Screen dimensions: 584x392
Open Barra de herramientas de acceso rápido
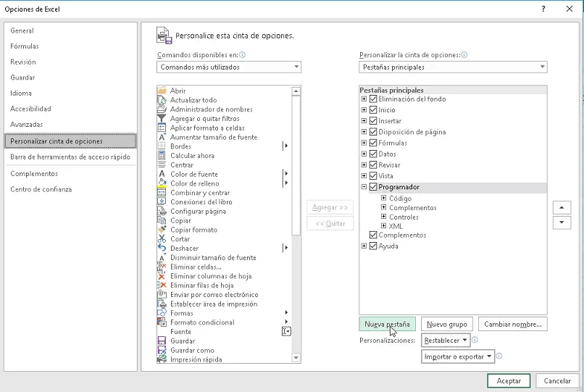point(70,157)
